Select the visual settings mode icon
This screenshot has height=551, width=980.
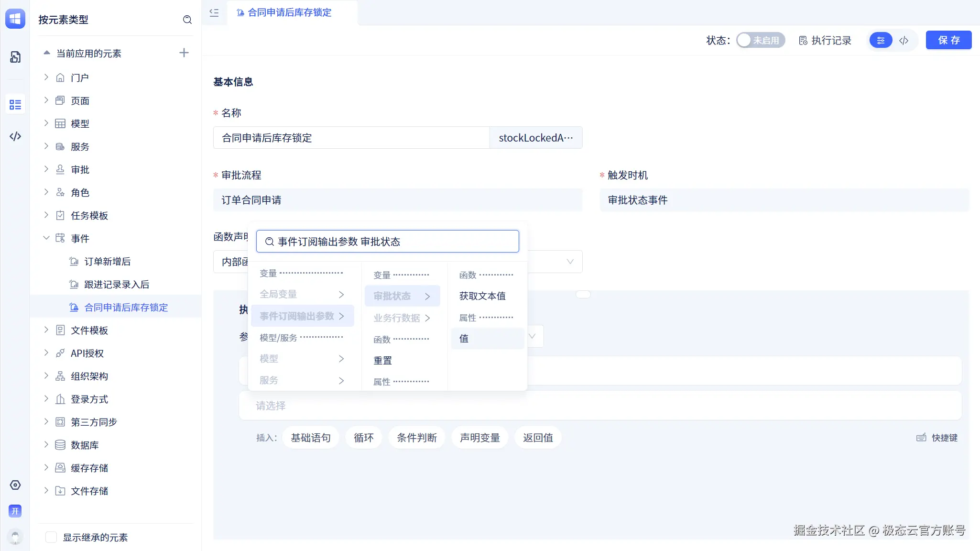coord(881,41)
